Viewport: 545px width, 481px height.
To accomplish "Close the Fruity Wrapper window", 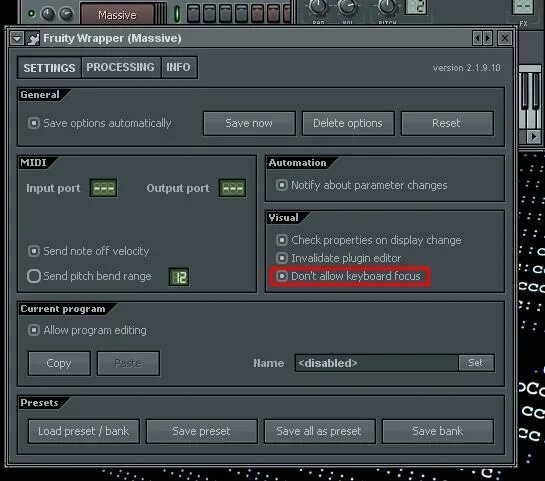I will 505,38.
